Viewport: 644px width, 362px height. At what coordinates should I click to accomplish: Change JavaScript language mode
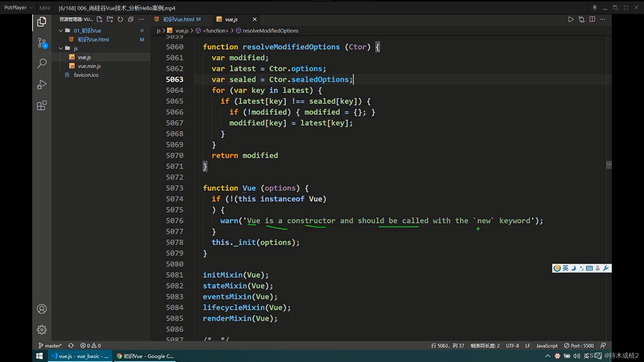547,346
